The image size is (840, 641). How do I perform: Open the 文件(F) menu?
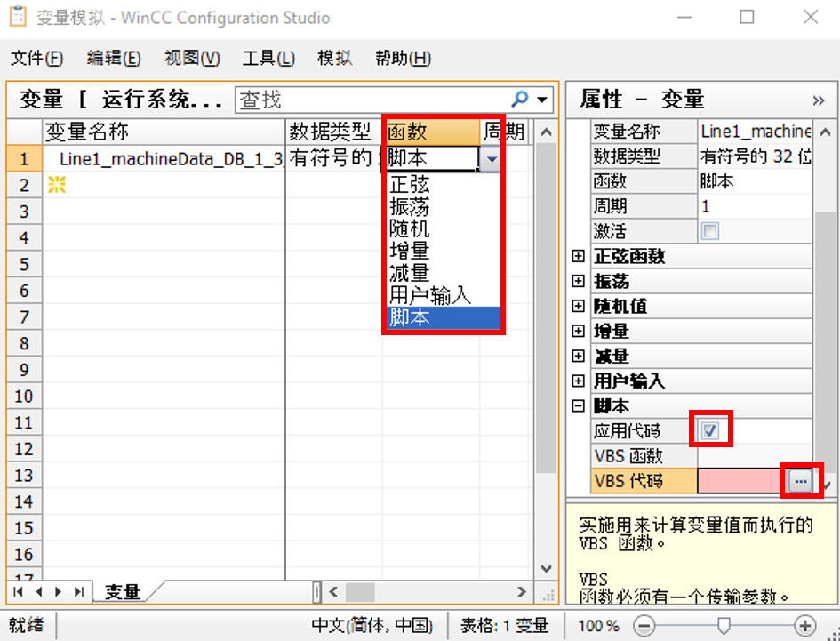click(x=36, y=58)
